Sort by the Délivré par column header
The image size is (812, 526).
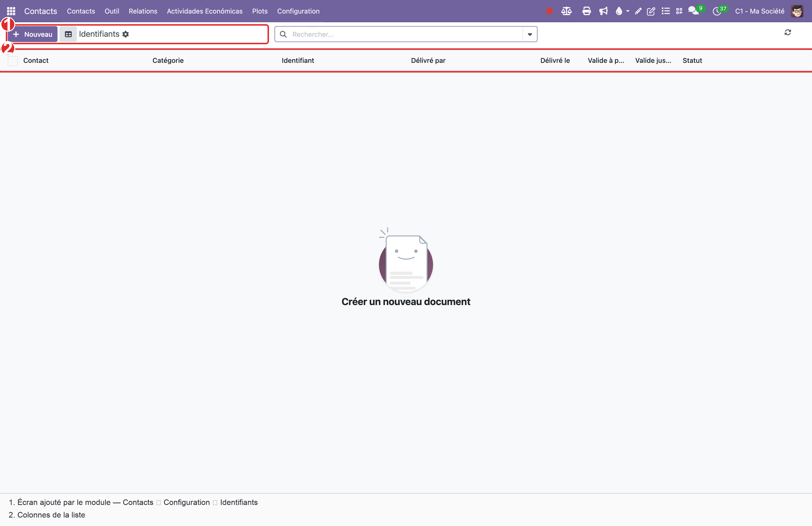428,60
